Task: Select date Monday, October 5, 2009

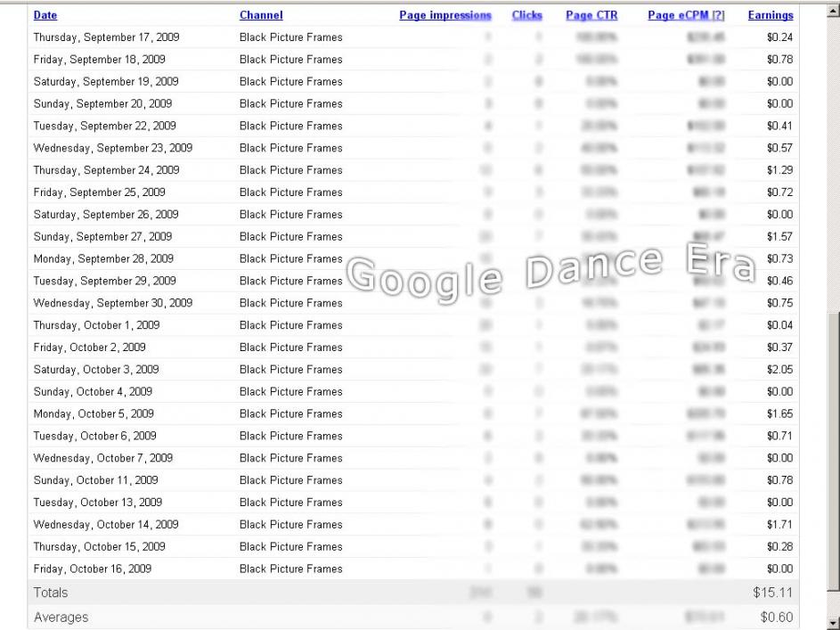Action: (x=94, y=413)
